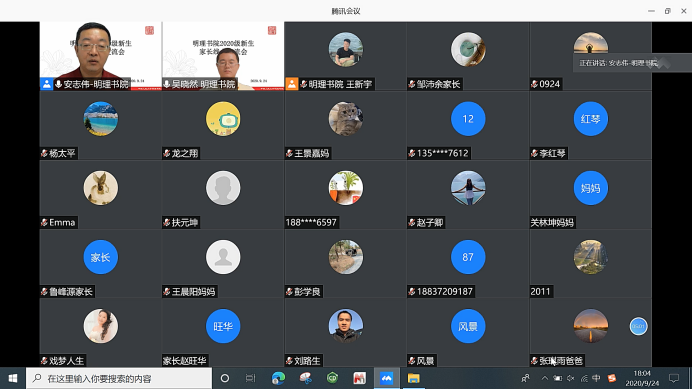This screenshot has width=693, height=390.
Task: Click the blue host badge beside 安志伟
Action: point(46,84)
